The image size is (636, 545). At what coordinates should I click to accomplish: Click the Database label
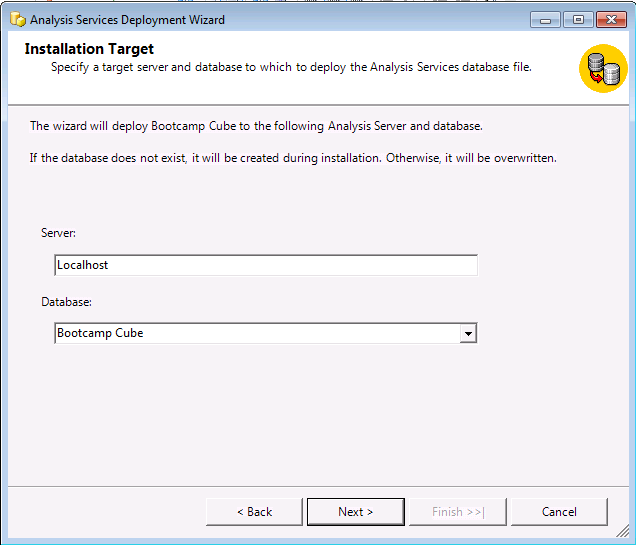[66, 301]
